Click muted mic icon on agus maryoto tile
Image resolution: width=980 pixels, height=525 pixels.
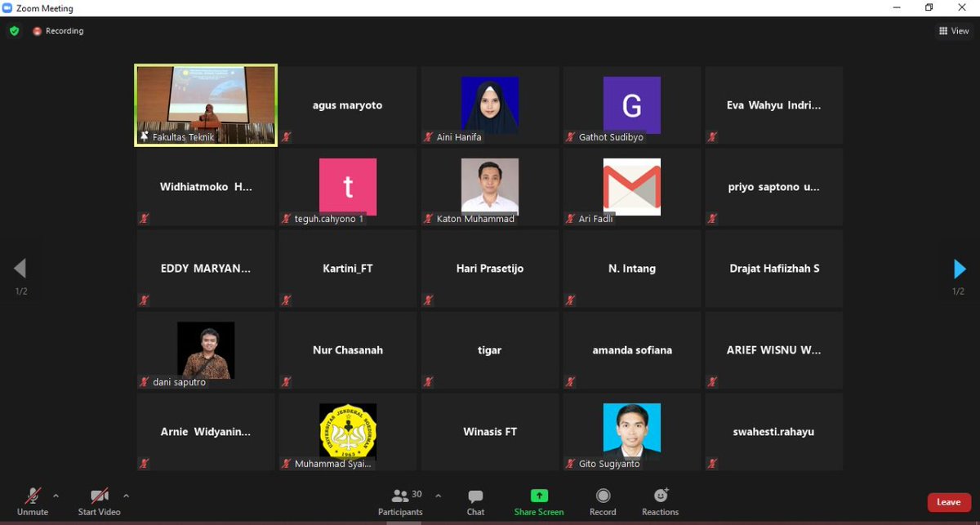[x=287, y=137]
